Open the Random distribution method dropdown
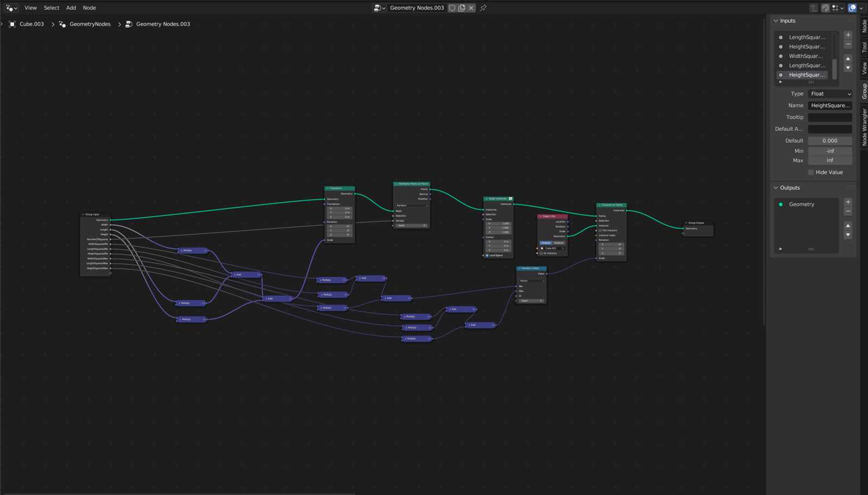Viewport: 868px width, 495px height. (412, 206)
